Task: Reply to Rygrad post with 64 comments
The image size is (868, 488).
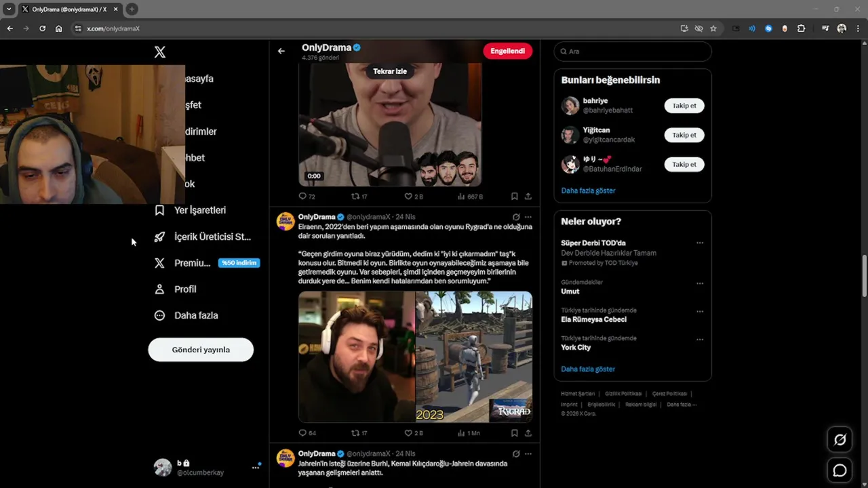Action: pos(307,433)
